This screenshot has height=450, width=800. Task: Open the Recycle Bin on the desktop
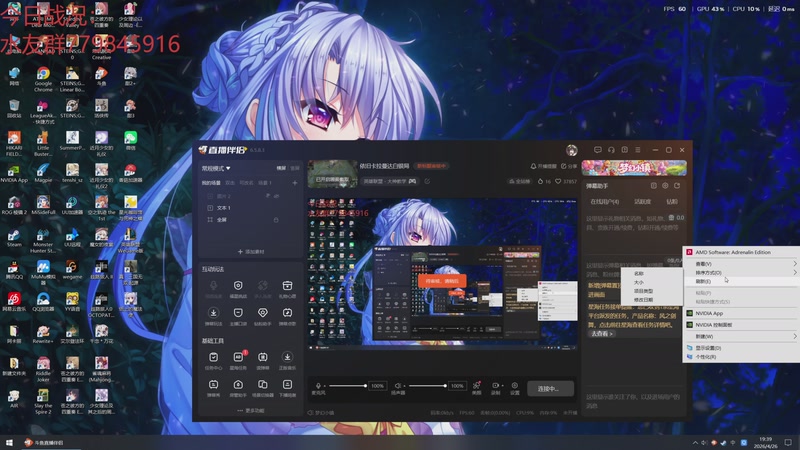pyautogui.click(x=14, y=109)
